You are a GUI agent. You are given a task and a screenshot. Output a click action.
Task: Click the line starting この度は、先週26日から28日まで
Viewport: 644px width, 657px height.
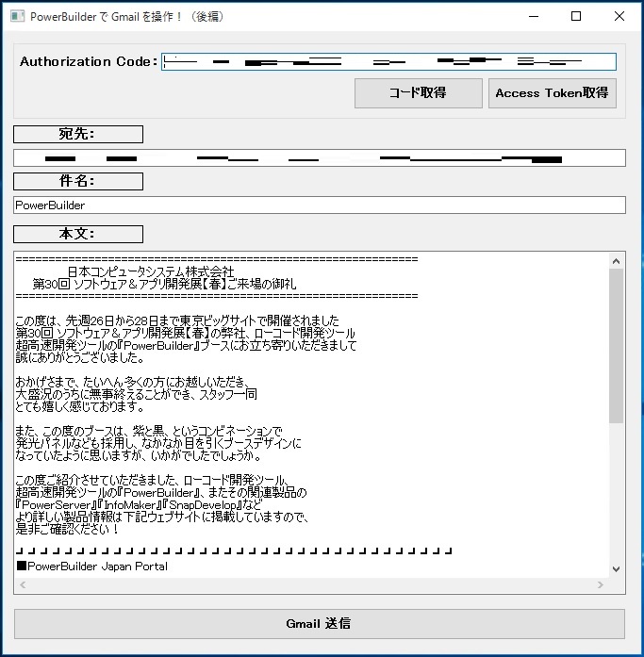pos(177,320)
